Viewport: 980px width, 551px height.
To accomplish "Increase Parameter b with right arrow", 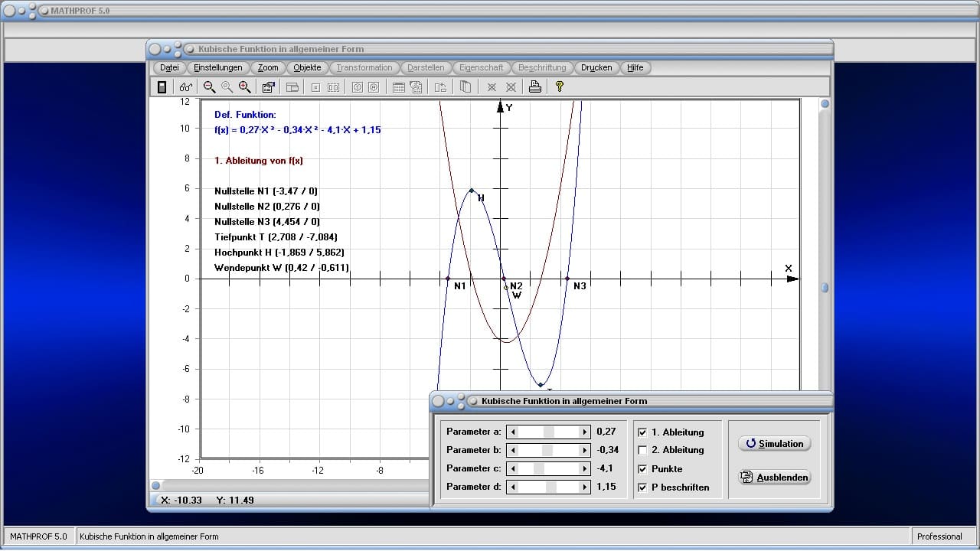I will point(585,450).
